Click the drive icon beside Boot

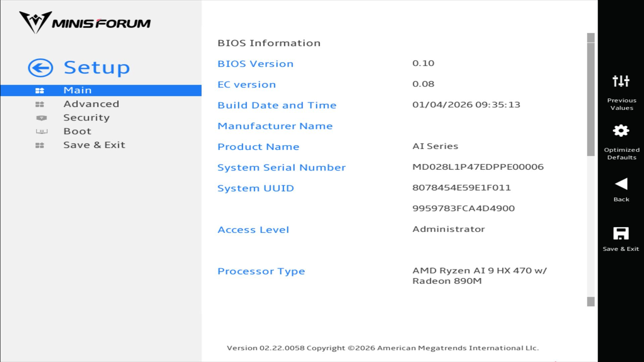tap(42, 131)
